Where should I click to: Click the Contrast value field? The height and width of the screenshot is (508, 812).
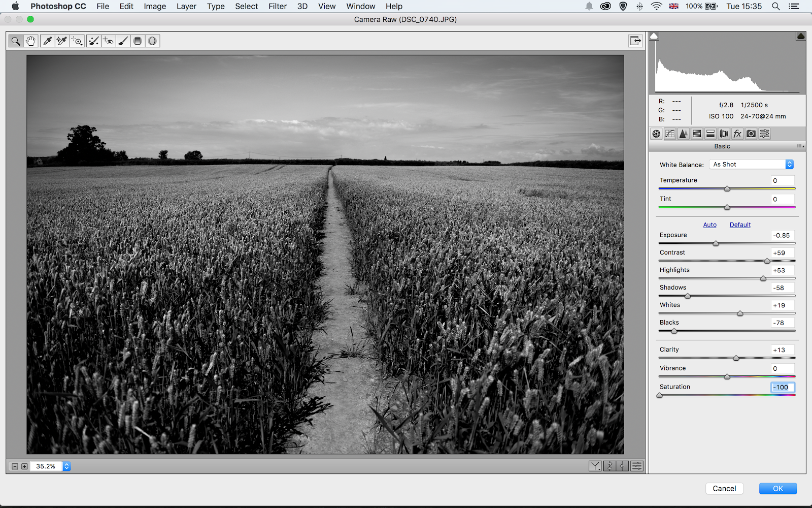tap(783, 253)
